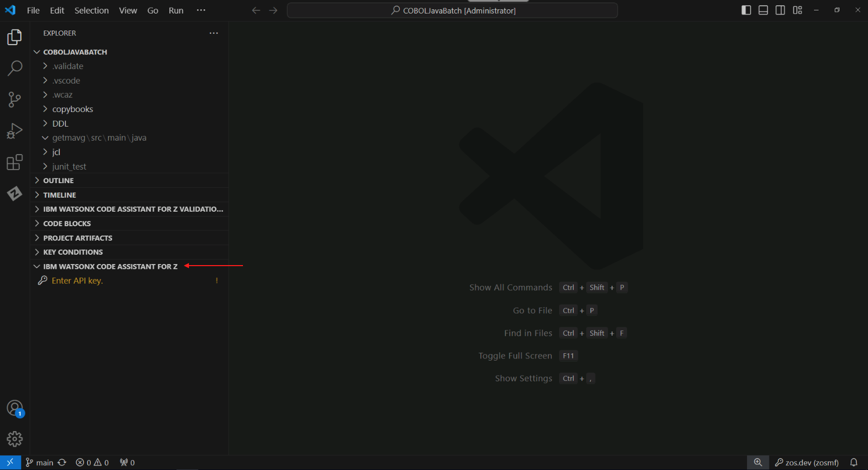Expand the OUTLINE section
The image size is (868, 470).
click(x=129, y=181)
